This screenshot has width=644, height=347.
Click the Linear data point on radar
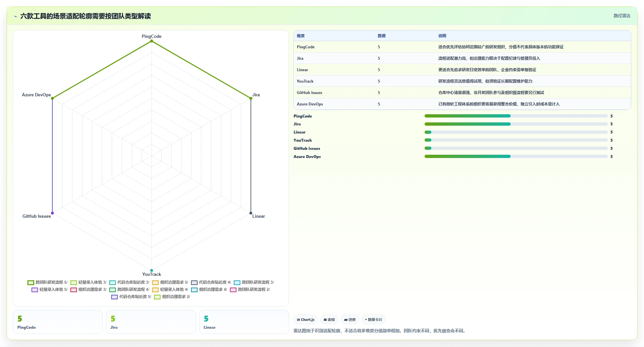[251, 213]
